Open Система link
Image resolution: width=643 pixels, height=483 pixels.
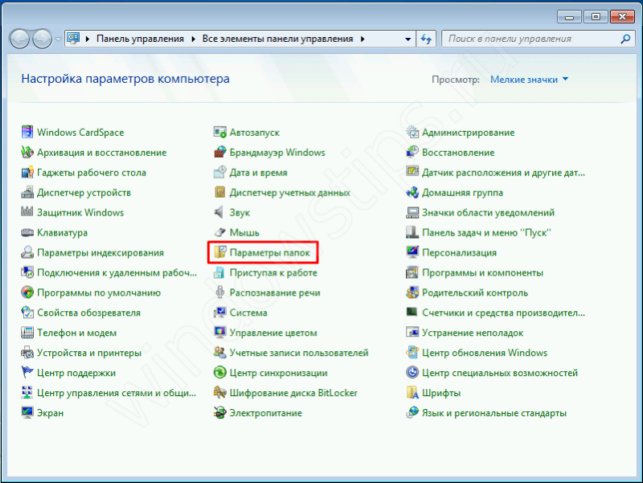tap(248, 313)
